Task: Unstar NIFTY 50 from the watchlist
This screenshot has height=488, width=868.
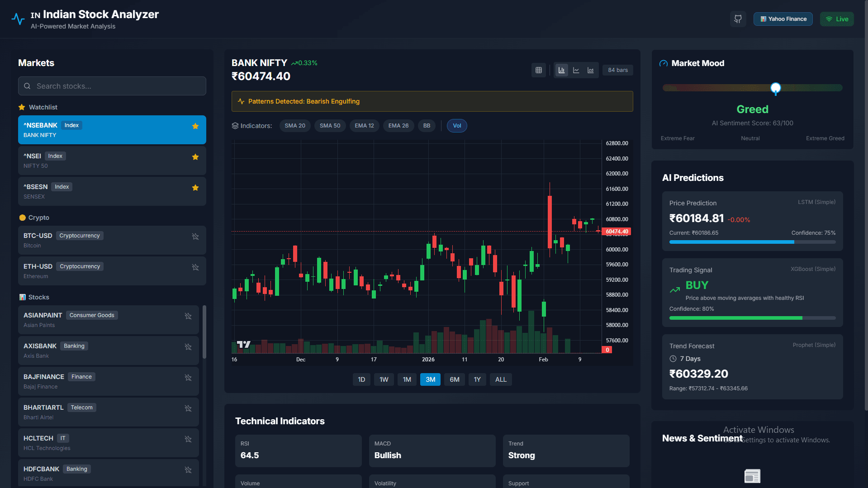Action: click(195, 157)
